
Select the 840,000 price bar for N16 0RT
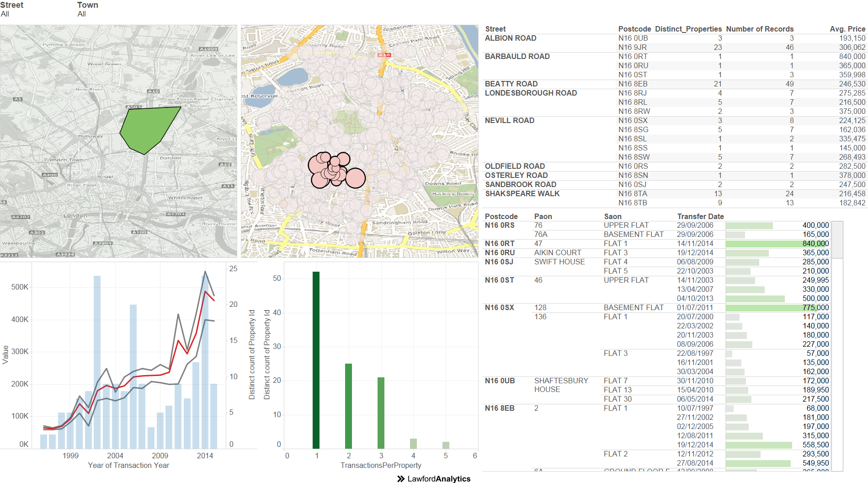coord(777,244)
